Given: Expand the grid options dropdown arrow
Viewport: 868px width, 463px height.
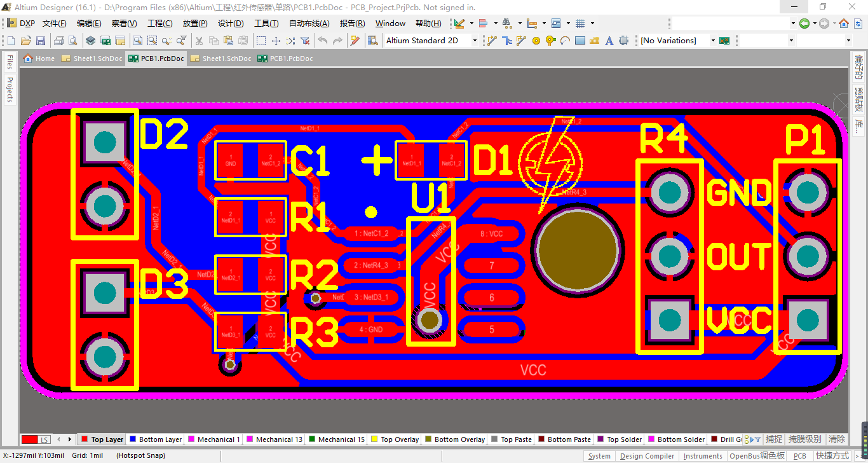Looking at the screenshot, I should point(592,24).
